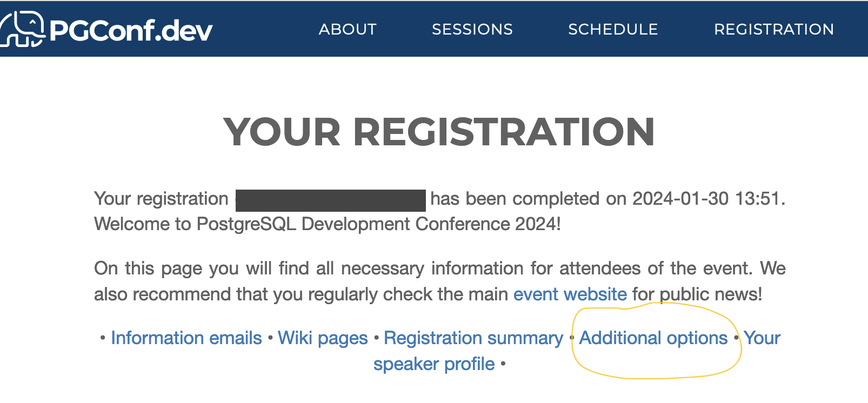Click the circled Additional options link
Image resolution: width=868 pixels, height=403 pixels.
(653, 338)
